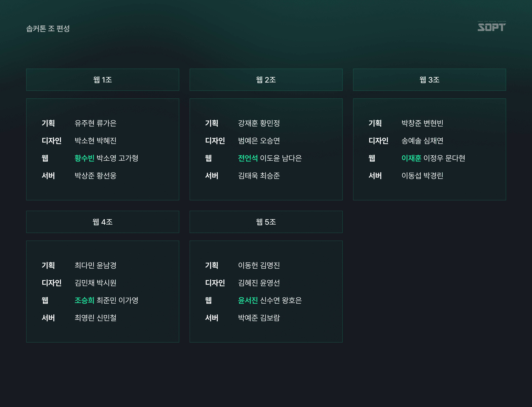The width and height of the screenshot is (532, 407).
Task: Choose the 웹 5조 header box
Action: pos(266,222)
